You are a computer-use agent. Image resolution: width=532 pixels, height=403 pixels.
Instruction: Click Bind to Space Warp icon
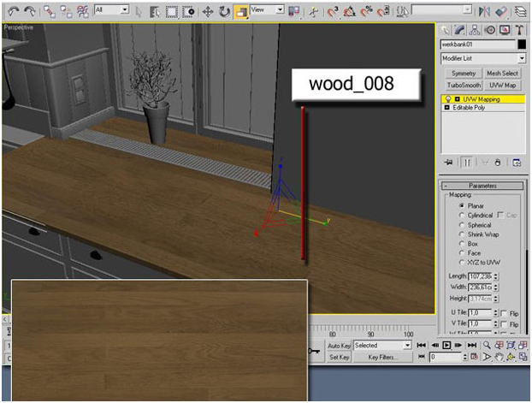83,12
